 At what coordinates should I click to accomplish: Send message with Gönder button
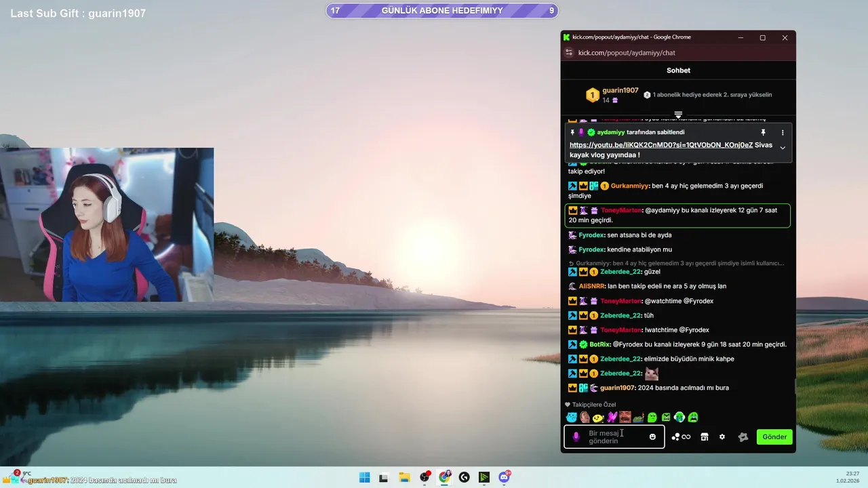click(774, 437)
